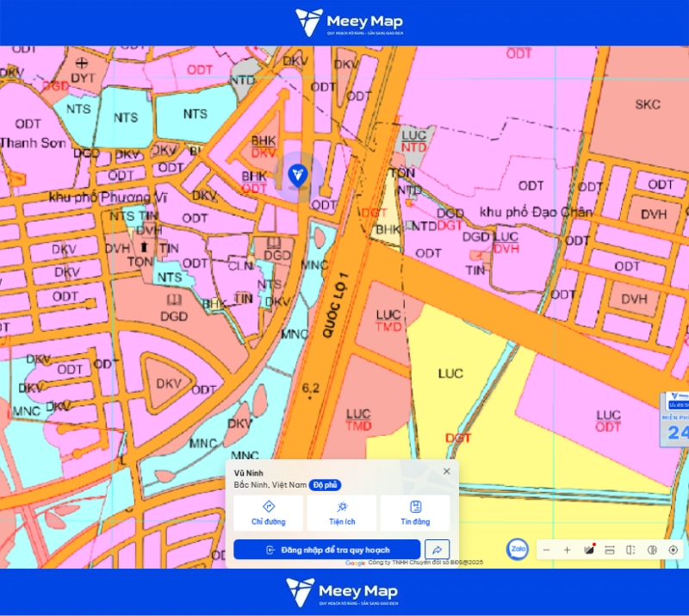The image size is (689, 616).
Task: Open Tiện ích utilities
Action: [x=342, y=513]
